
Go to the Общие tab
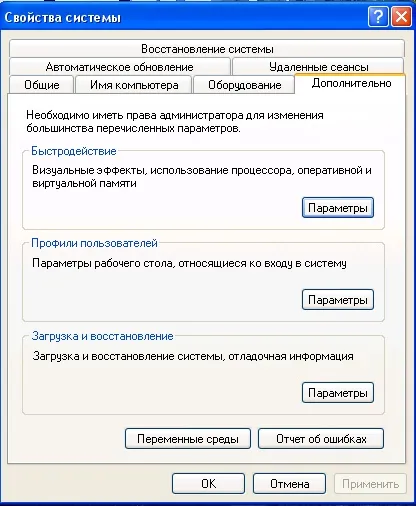(42, 85)
